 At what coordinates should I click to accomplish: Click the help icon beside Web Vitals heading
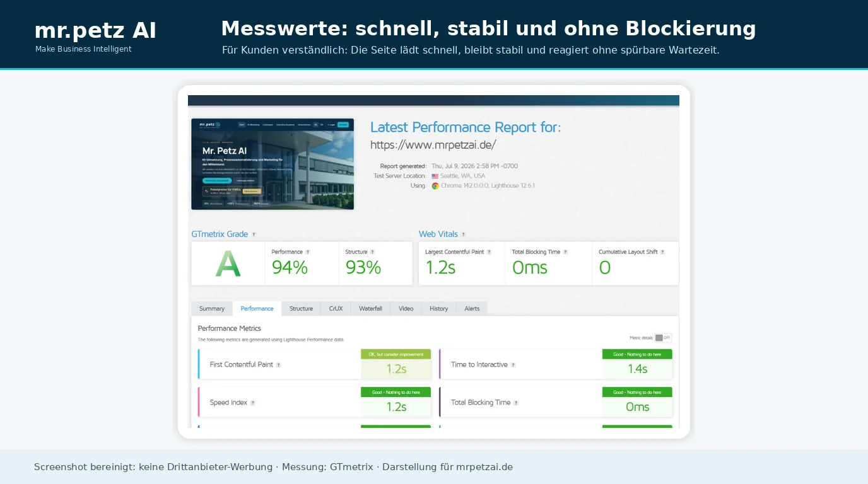point(463,234)
